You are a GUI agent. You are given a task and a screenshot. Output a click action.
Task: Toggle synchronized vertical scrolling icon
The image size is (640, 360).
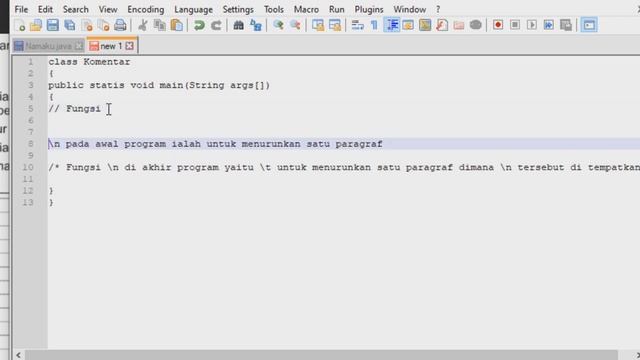(x=318, y=25)
